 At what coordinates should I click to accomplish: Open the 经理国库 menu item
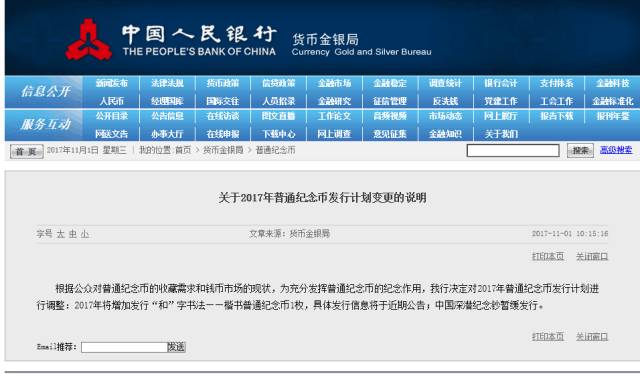[167, 101]
